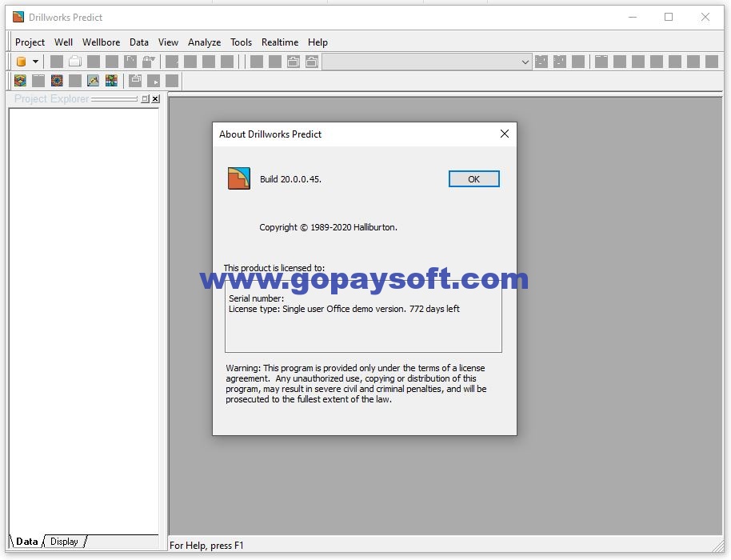The height and width of the screenshot is (560, 731).
Task: Click the license Warning paragraph
Action: click(x=356, y=384)
